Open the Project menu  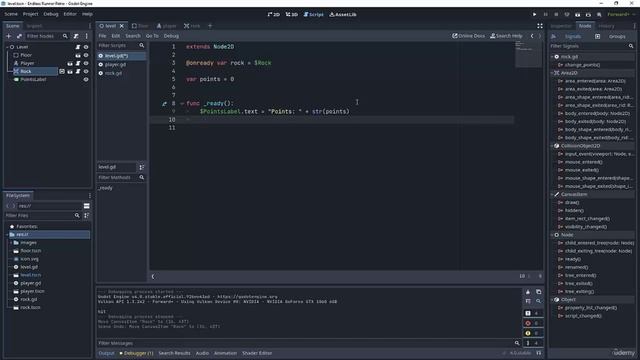point(30,14)
